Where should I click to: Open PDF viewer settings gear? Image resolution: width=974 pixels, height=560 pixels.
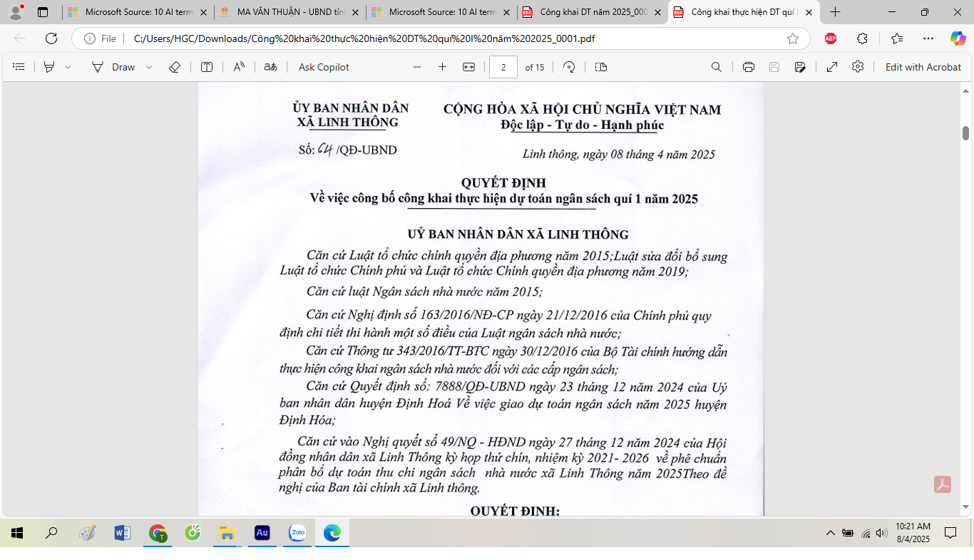[x=858, y=66]
